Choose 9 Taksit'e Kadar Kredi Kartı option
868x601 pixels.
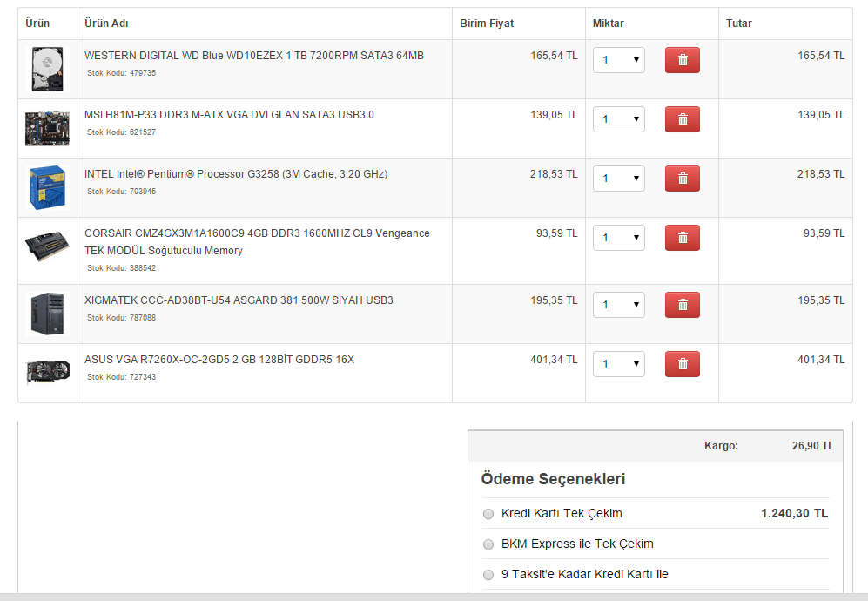point(488,575)
